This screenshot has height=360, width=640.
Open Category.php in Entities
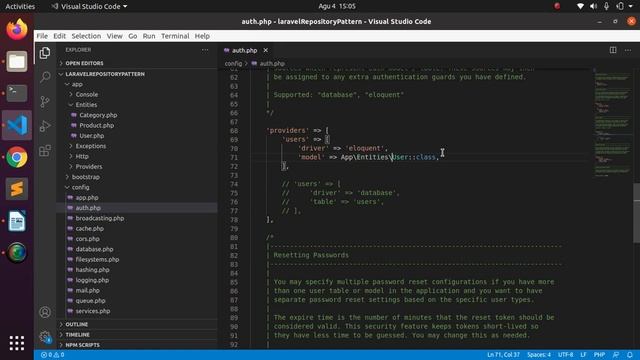[98, 115]
